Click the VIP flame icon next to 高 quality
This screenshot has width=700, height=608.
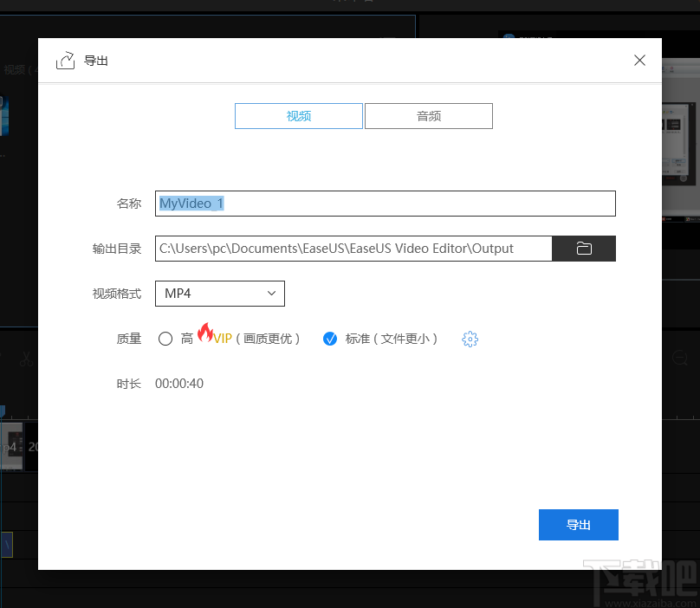click(x=206, y=333)
